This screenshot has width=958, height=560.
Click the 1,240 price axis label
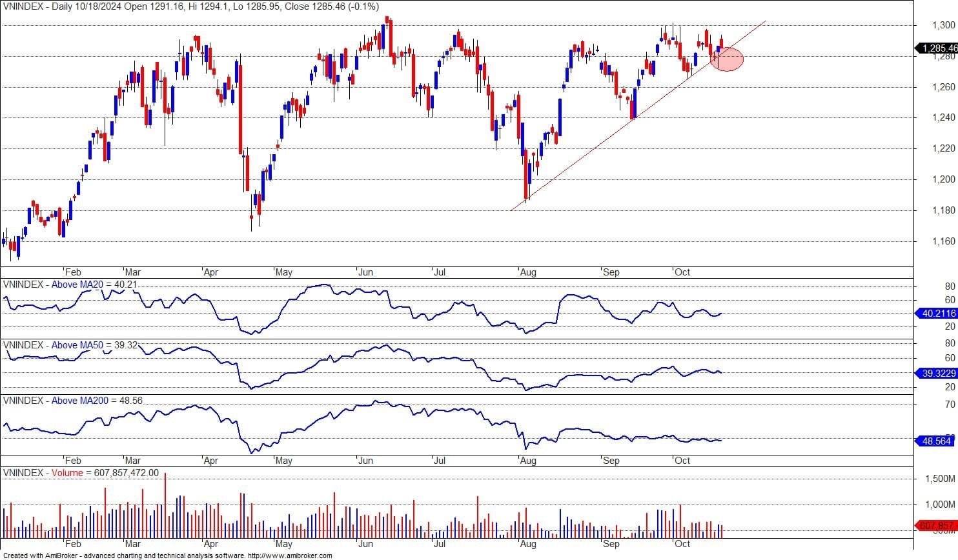point(943,117)
